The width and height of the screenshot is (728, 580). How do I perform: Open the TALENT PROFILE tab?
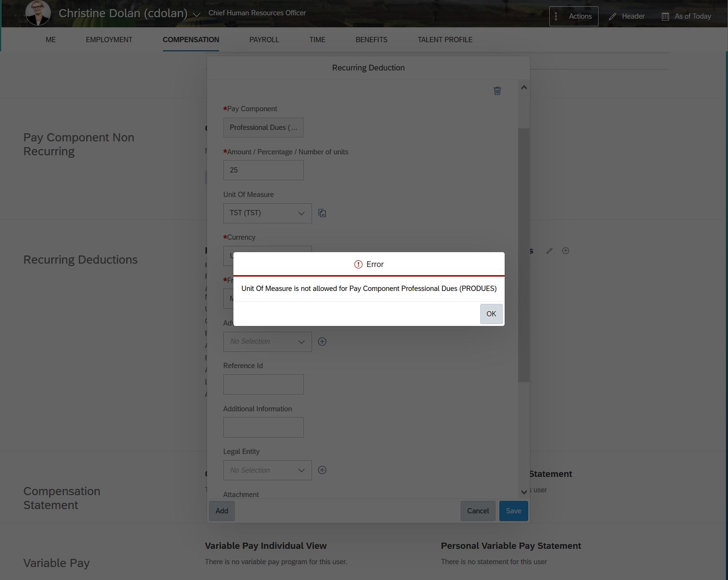pos(445,40)
